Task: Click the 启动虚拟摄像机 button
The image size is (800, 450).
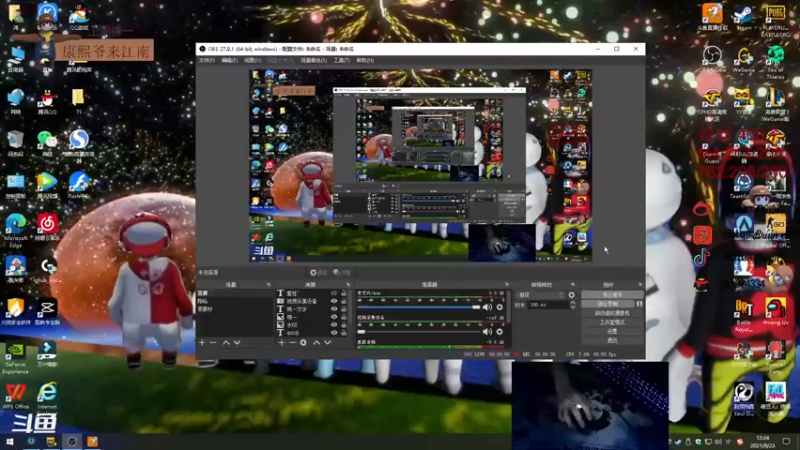Action: 612,313
